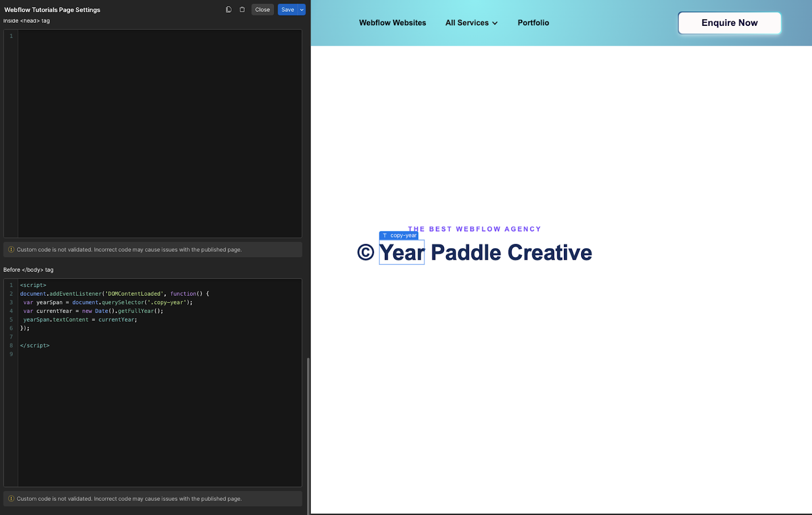Click the warning icon under body code editor
The image size is (812, 515).
pos(11,499)
